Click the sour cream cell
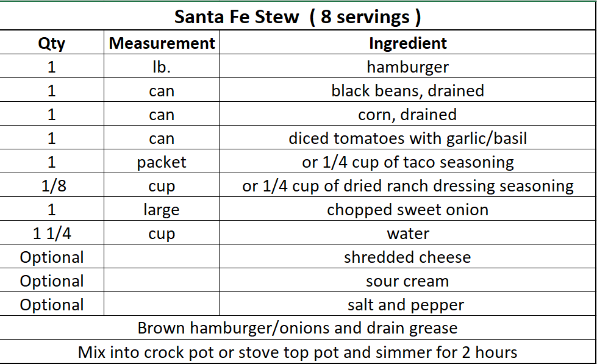Image resolution: width=597 pixels, height=364 pixels. 407,281
